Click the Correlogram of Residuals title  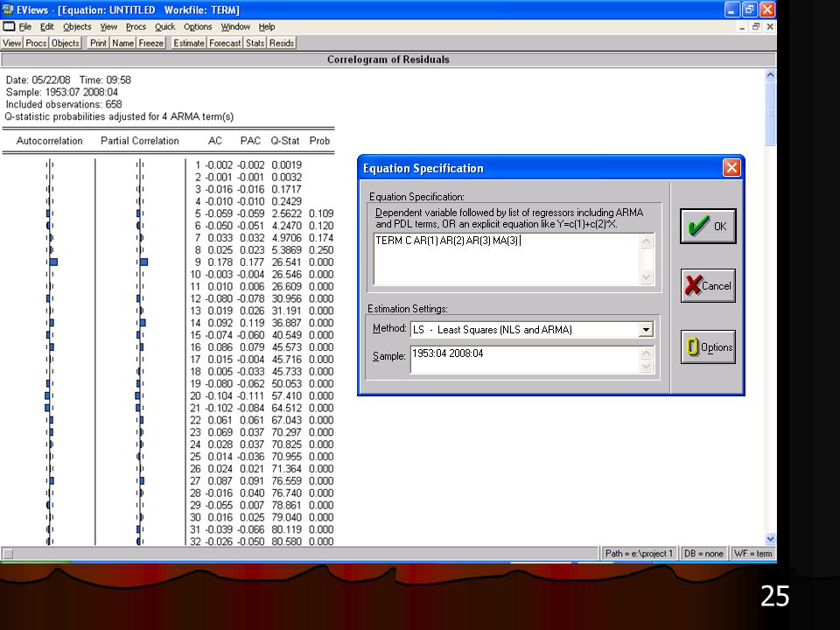388,59
